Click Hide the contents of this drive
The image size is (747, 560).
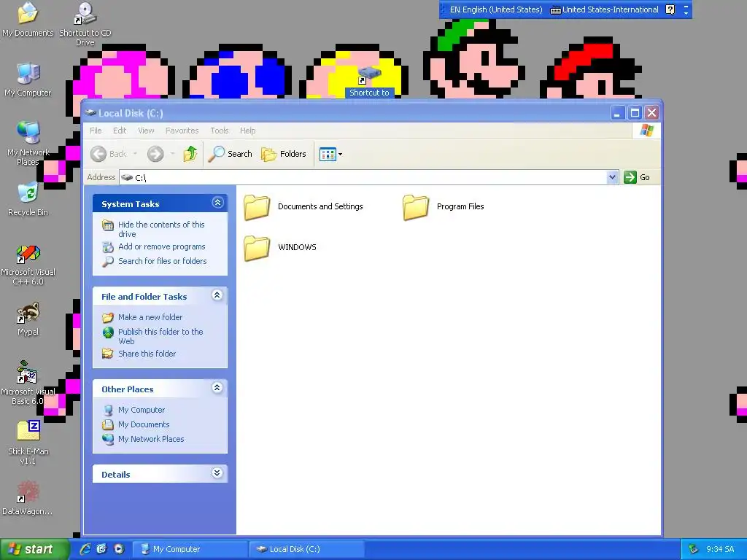pyautogui.click(x=161, y=229)
